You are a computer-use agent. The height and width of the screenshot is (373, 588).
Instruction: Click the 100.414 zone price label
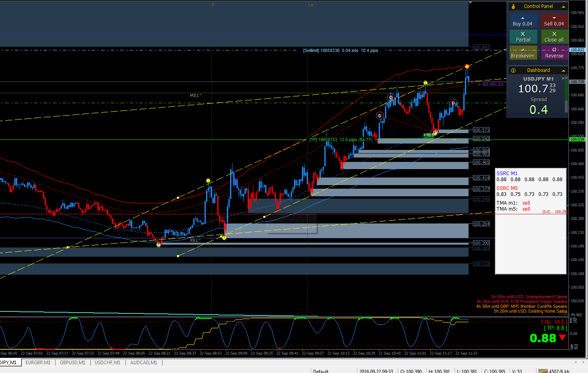point(481,178)
